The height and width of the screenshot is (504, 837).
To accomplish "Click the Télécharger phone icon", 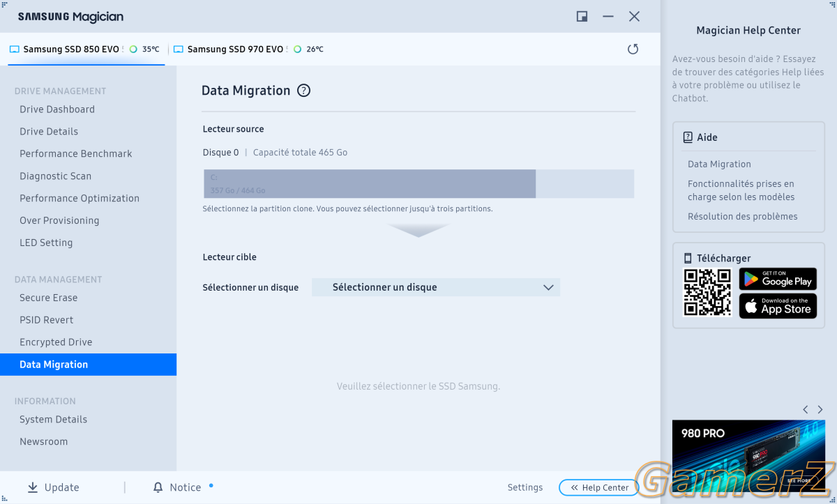I will click(688, 258).
